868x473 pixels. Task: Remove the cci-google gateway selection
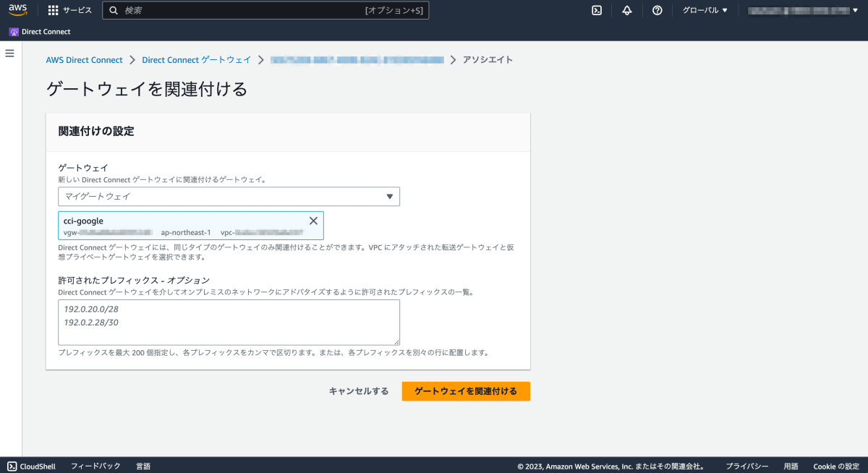(313, 221)
